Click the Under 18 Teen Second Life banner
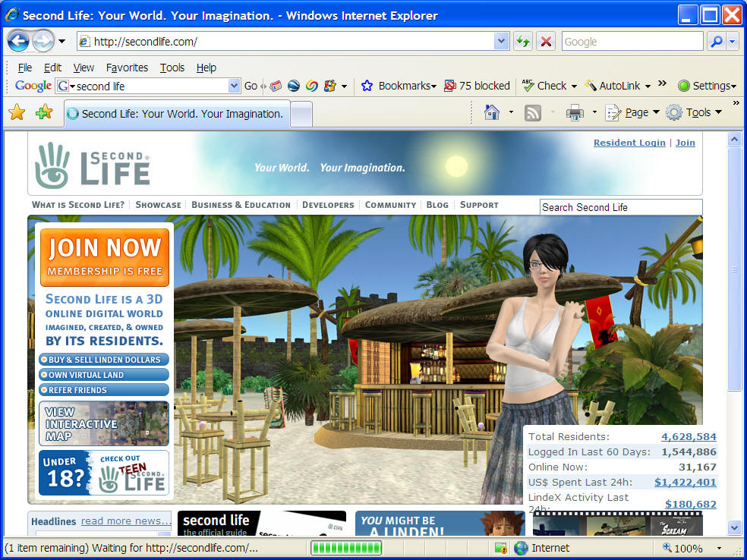Screen dimensions: 747x560 tap(104, 473)
